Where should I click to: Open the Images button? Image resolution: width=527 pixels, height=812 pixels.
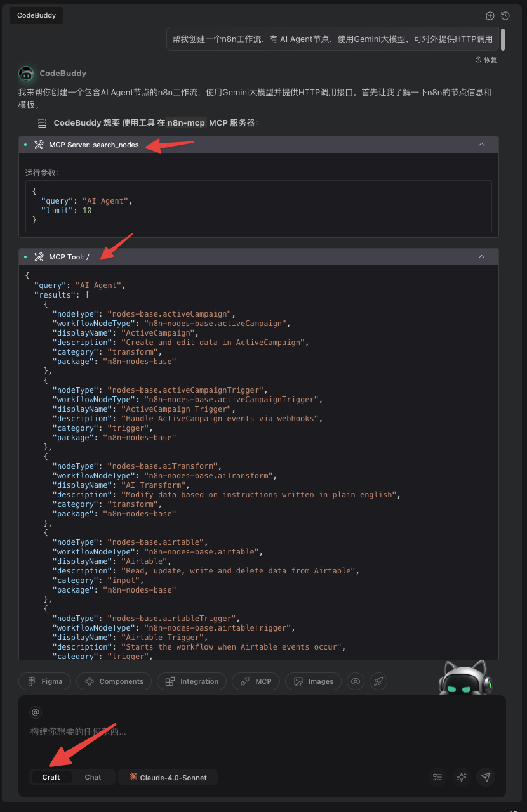(x=313, y=681)
